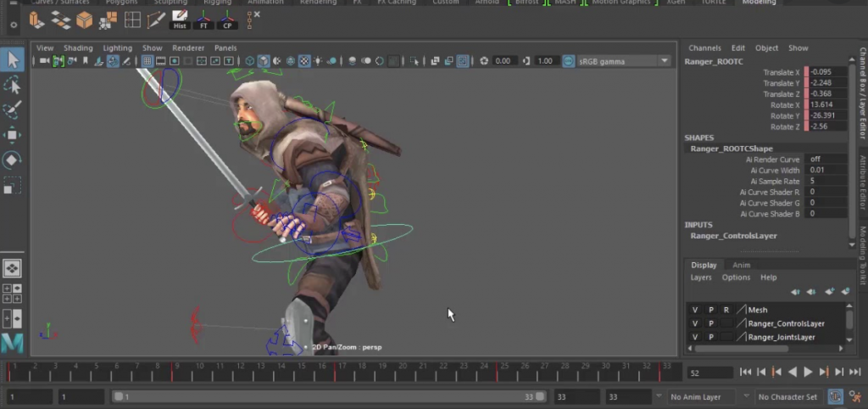
Task: Toggle film gate display
Action: point(160,61)
